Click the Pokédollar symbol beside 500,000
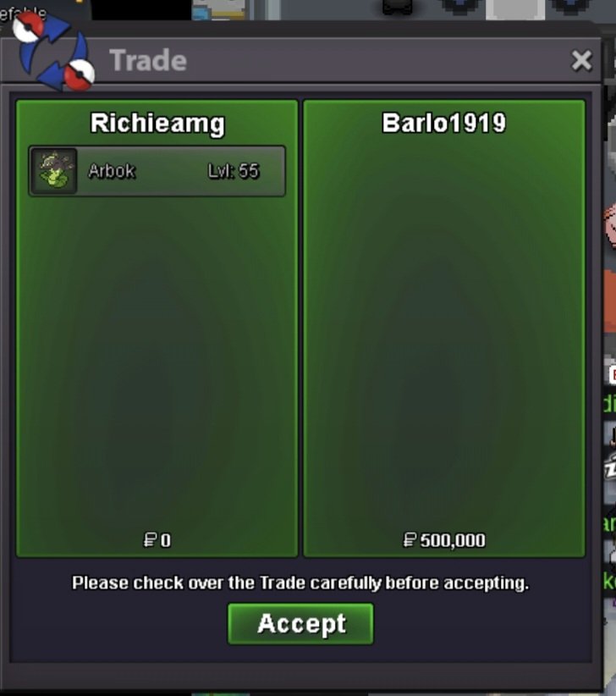This screenshot has width=616, height=696. [410, 539]
